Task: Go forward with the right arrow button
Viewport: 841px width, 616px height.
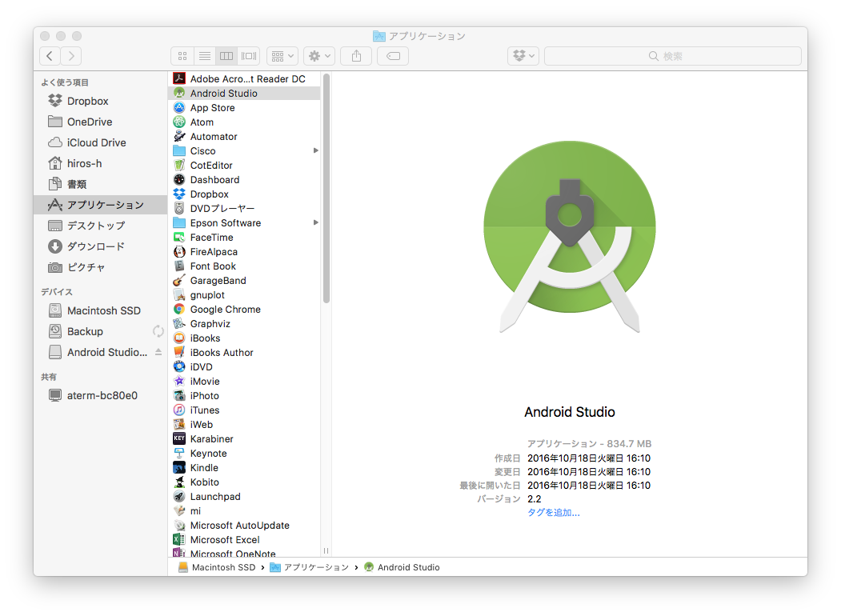Action: (x=71, y=56)
